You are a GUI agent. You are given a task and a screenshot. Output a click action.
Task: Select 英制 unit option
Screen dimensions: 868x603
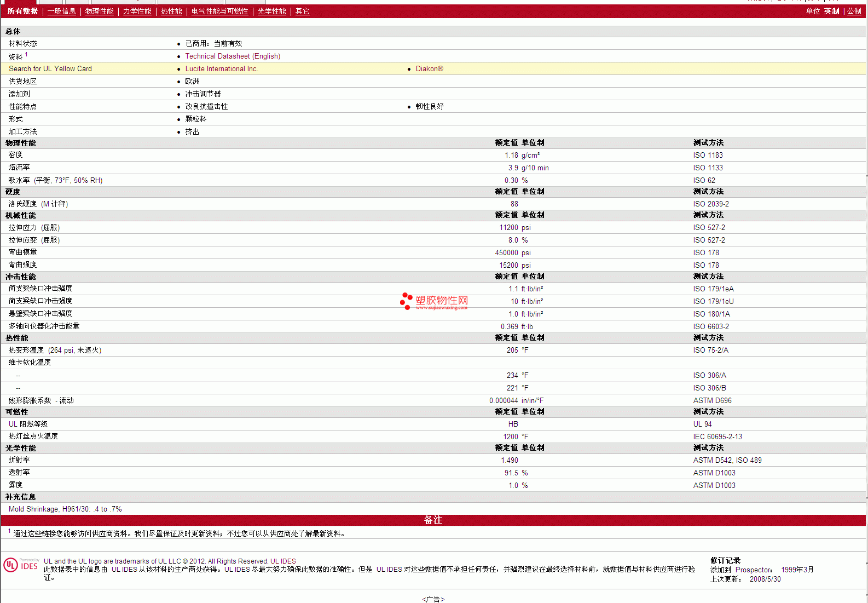click(x=831, y=12)
